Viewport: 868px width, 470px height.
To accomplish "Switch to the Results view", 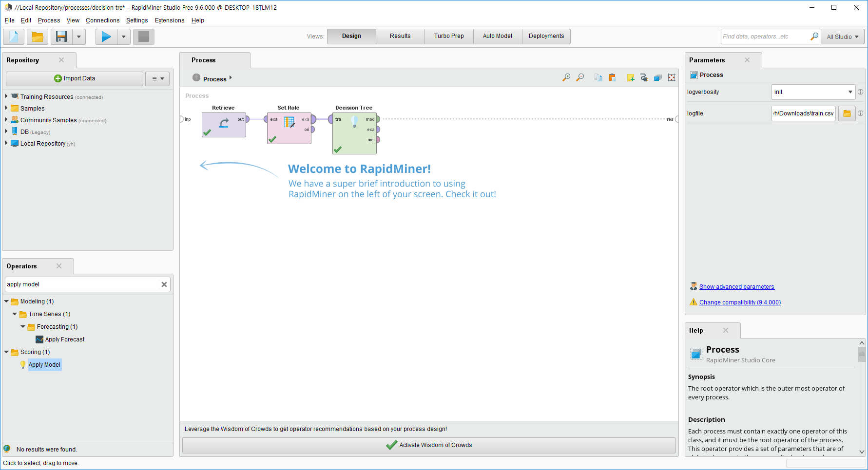I will (x=400, y=36).
